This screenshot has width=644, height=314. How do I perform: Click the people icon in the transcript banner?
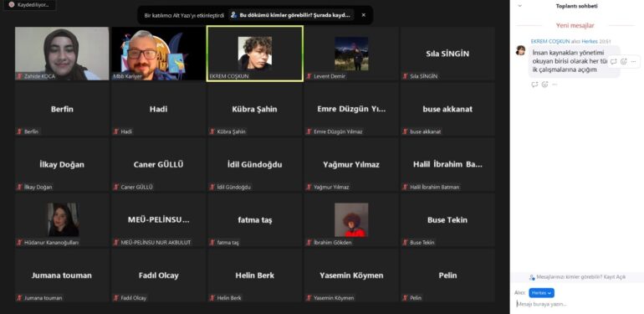coord(233,15)
